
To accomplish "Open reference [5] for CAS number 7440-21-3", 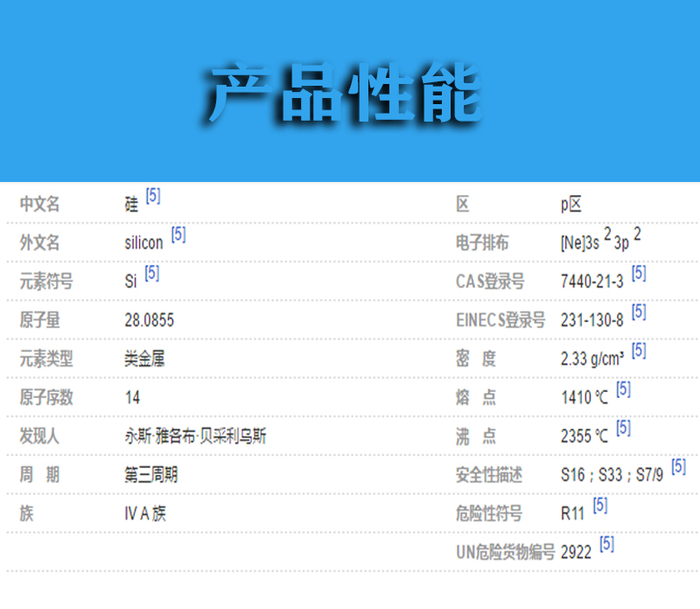I will (639, 274).
